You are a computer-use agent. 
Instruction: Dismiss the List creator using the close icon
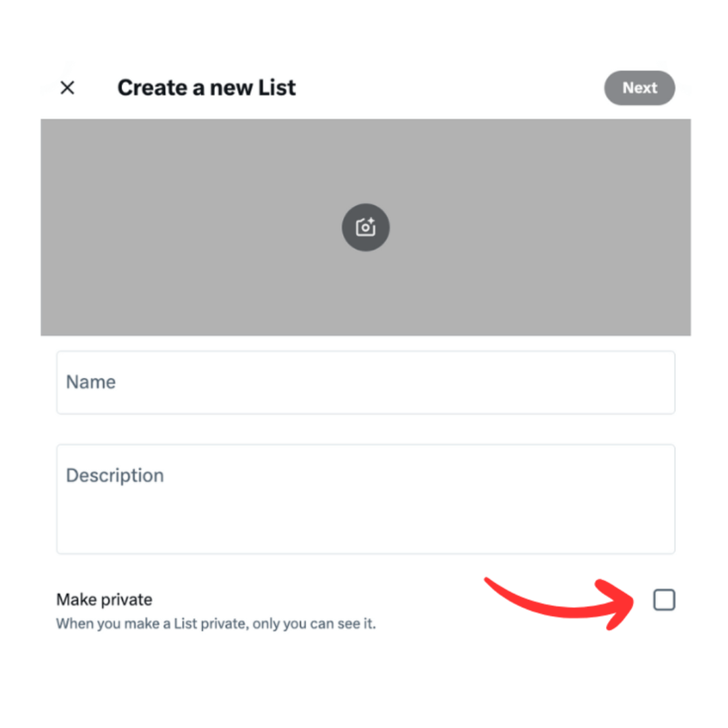coord(67,88)
